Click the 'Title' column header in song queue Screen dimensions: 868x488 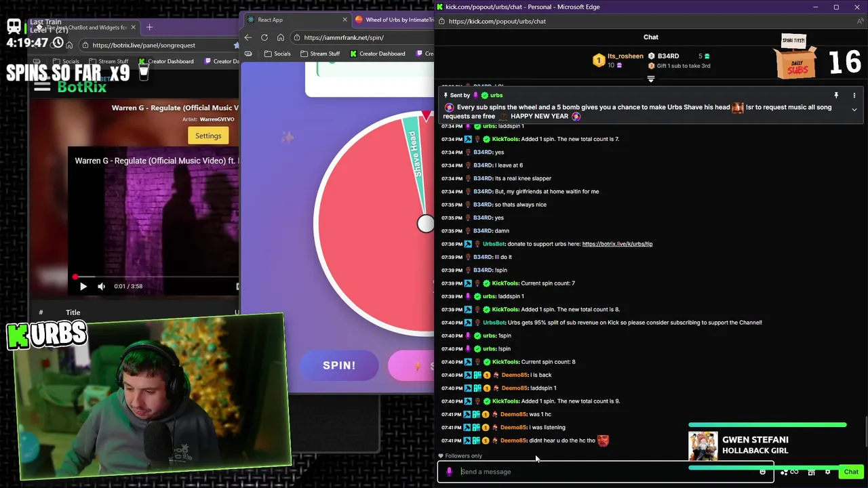click(x=73, y=312)
